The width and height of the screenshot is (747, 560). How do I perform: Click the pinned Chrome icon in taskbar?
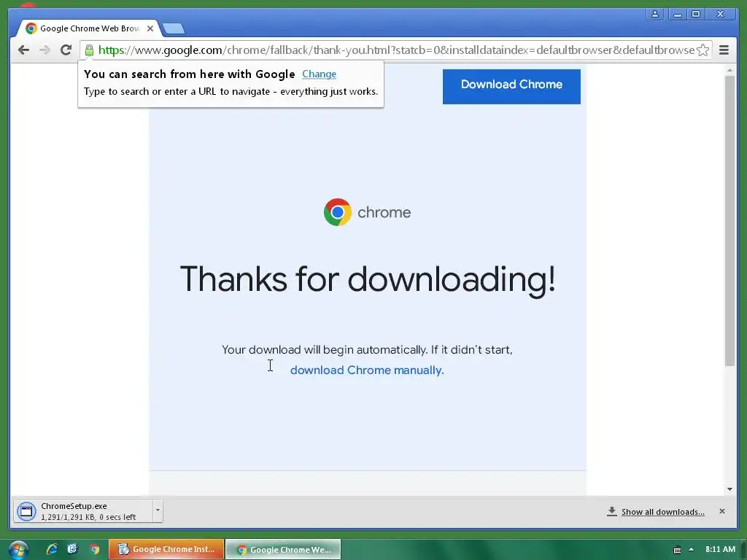(95, 550)
